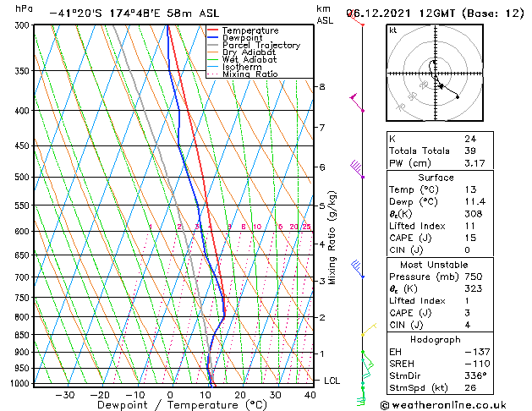Click the 300 hPa pressure label

[x=24, y=25]
